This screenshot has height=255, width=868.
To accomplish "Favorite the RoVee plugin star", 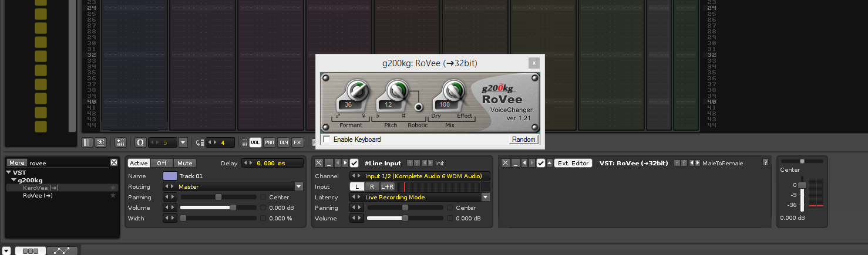I will point(113,195).
